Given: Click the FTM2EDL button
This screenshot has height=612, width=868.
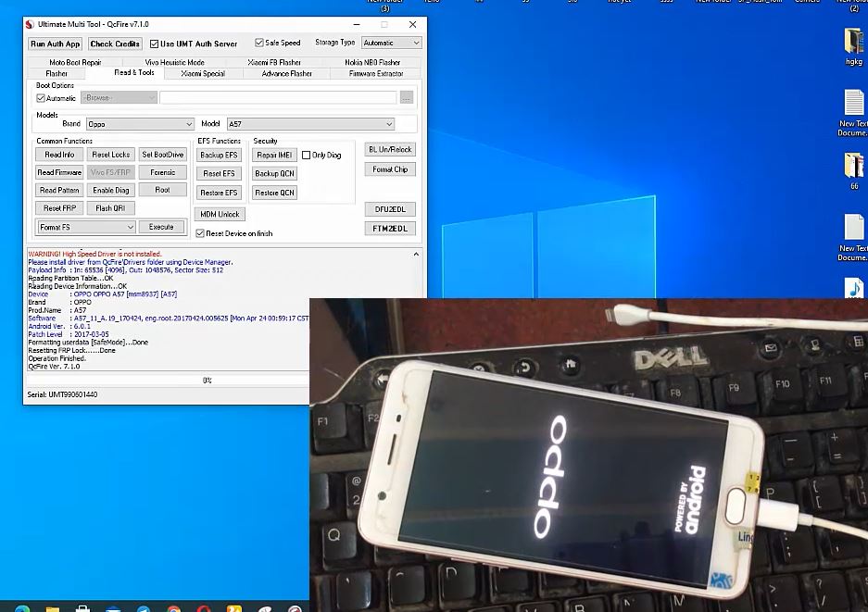Looking at the screenshot, I should pyautogui.click(x=390, y=229).
